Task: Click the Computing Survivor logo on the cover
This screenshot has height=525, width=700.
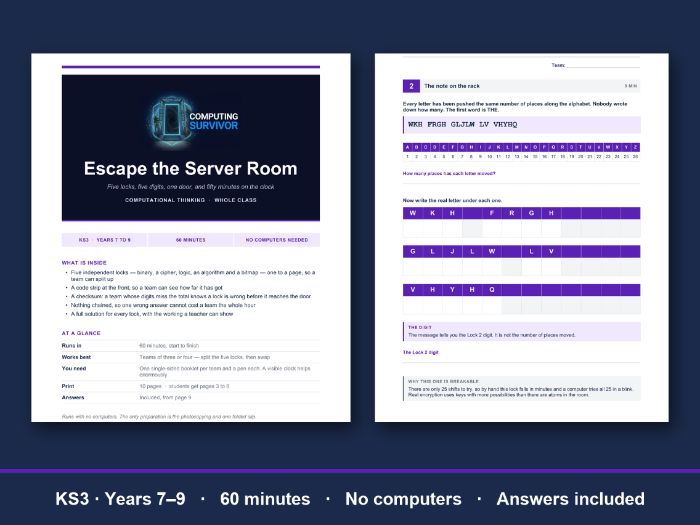Action: click(x=193, y=121)
